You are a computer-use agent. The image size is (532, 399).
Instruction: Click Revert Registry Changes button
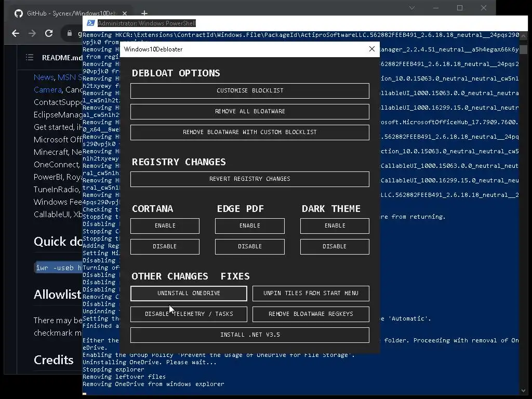(x=250, y=179)
